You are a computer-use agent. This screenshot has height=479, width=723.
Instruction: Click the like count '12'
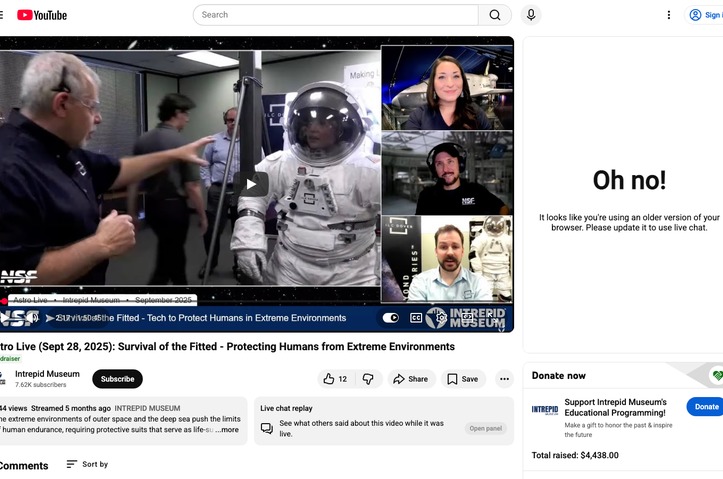[343, 379]
